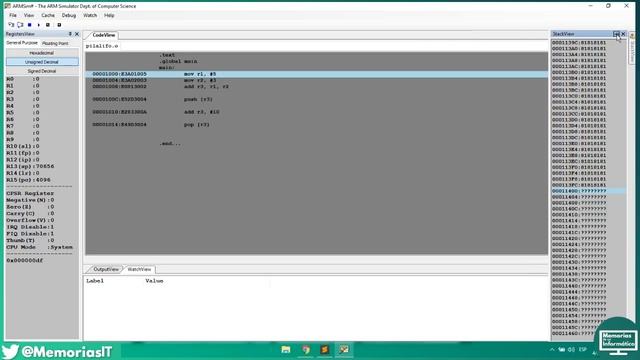
Task: Toggle auto-hide pin on StackView panel
Action: [616, 34]
